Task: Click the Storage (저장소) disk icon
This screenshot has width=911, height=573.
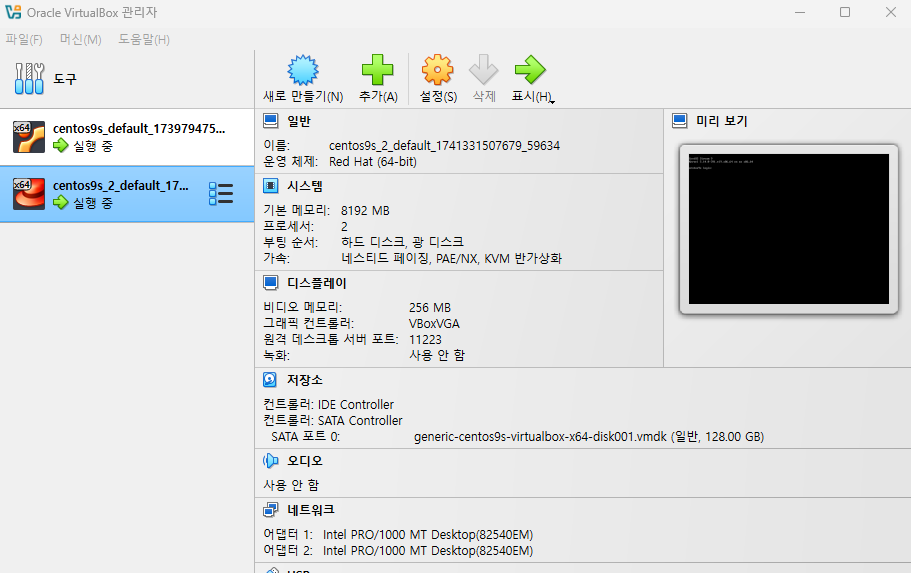Action: click(x=270, y=380)
